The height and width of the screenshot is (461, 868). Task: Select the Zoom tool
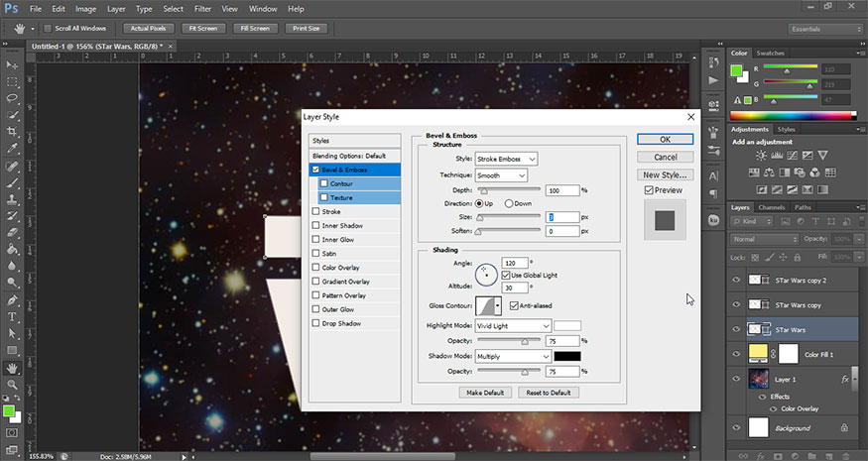[x=12, y=384]
